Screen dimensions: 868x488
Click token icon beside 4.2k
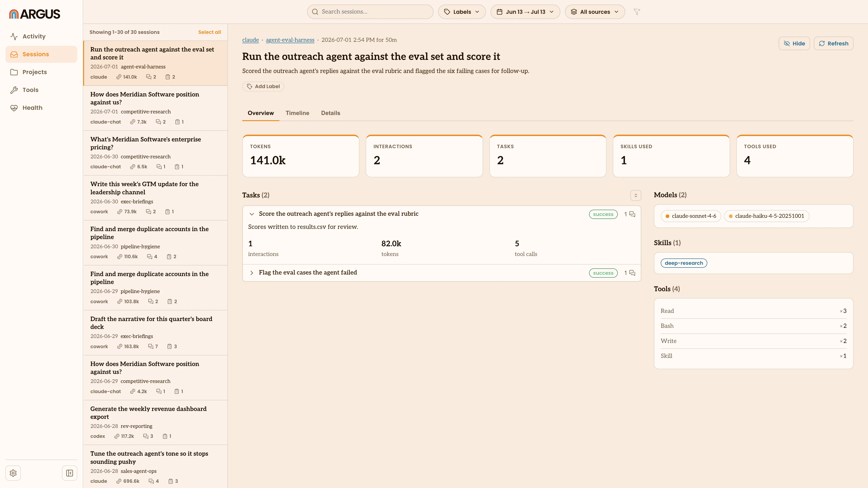coord(133,391)
